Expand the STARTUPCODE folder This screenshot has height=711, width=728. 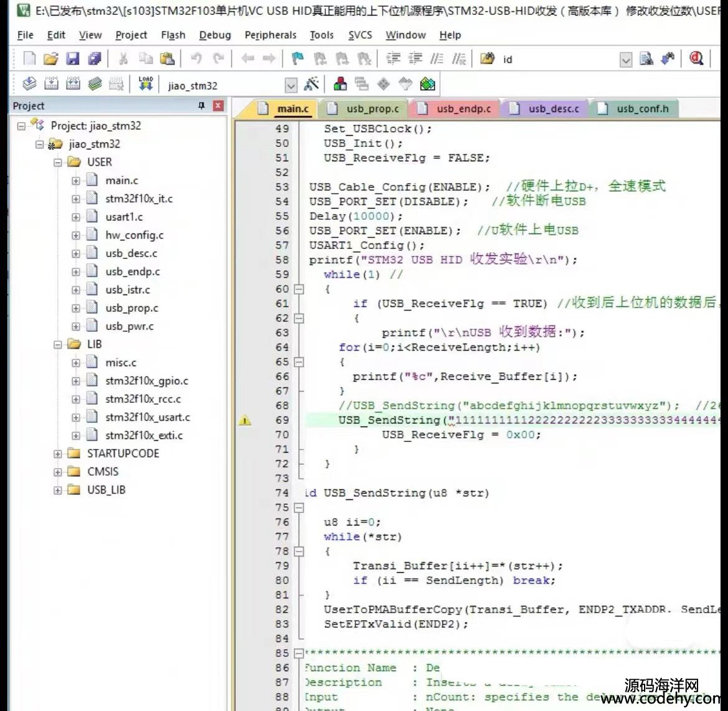tap(58, 454)
